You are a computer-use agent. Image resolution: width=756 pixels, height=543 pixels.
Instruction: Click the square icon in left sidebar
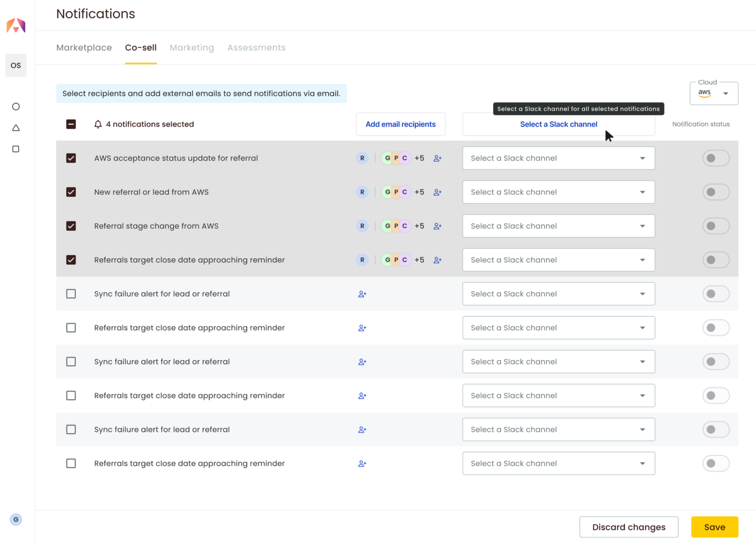coord(16,149)
